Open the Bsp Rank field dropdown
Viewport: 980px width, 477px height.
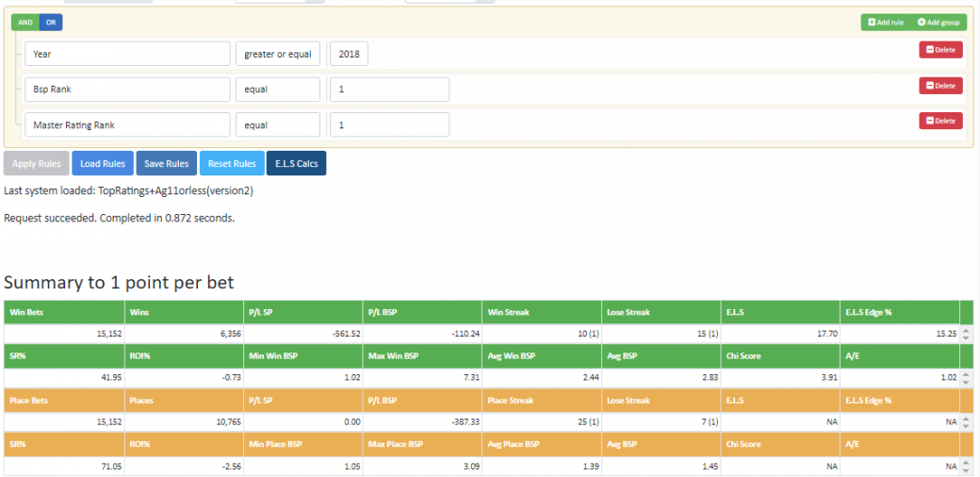[x=127, y=90]
